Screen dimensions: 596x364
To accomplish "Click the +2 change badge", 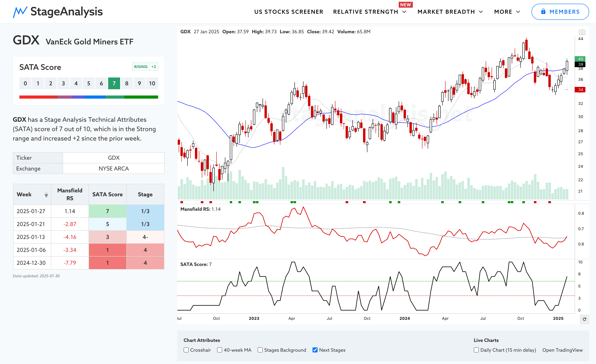I will pyautogui.click(x=154, y=67).
